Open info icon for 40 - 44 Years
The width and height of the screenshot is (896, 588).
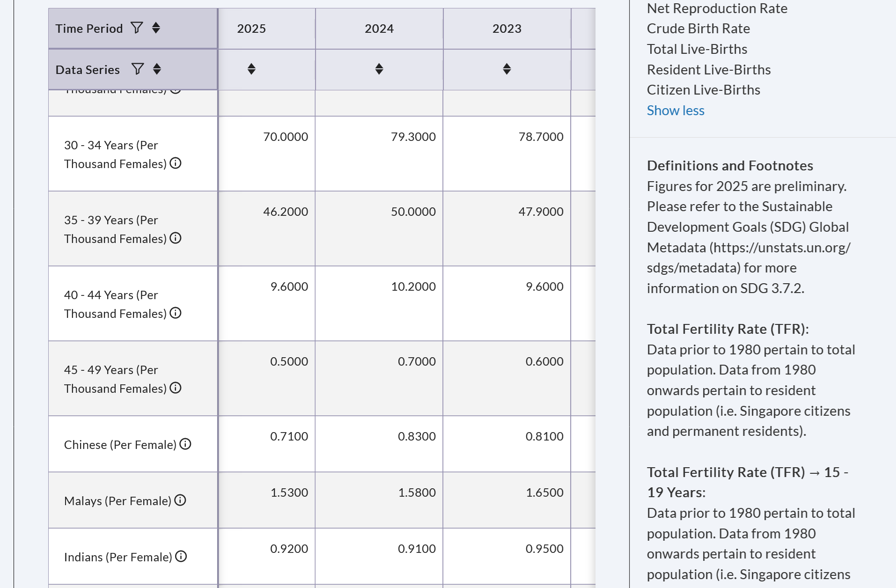176,313
